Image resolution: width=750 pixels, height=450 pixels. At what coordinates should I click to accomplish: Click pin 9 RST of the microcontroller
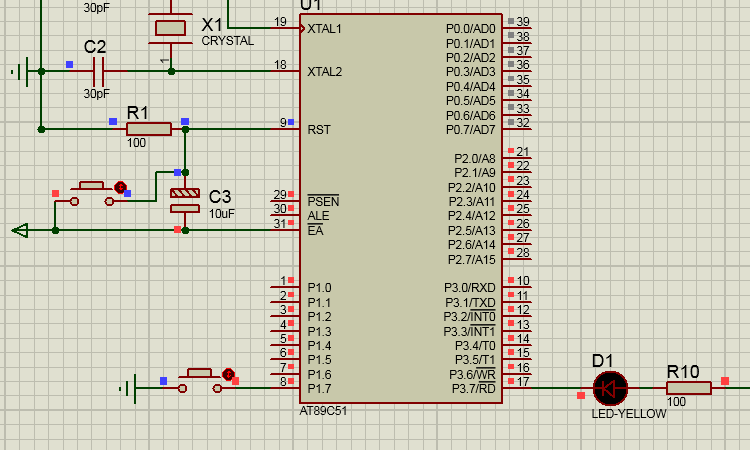pos(285,128)
